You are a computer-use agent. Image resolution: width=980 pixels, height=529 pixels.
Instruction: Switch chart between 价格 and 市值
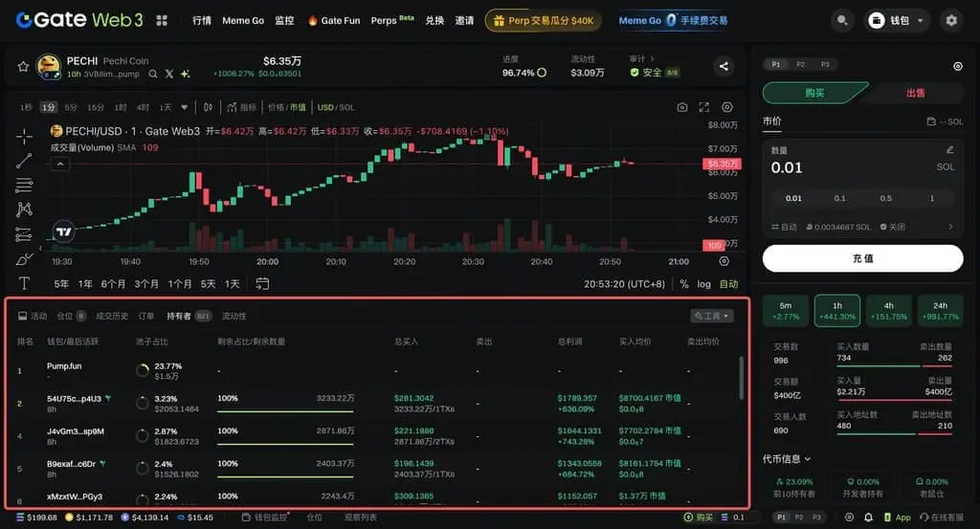click(287, 107)
